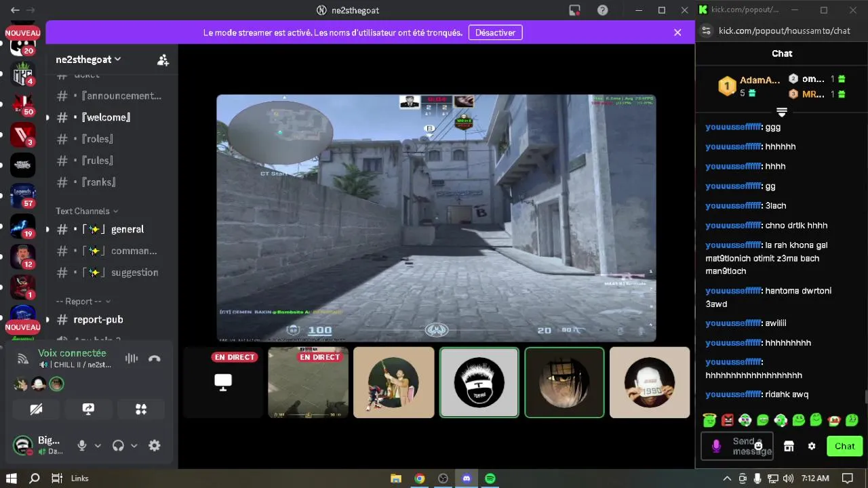Viewport: 868px width, 488px height.
Task: Select the participant tile with white cap avatar
Action: 479,382
